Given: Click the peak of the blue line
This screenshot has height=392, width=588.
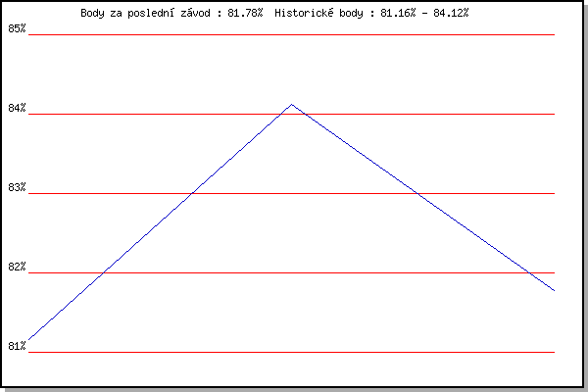Looking at the screenshot, I should point(292,104).
